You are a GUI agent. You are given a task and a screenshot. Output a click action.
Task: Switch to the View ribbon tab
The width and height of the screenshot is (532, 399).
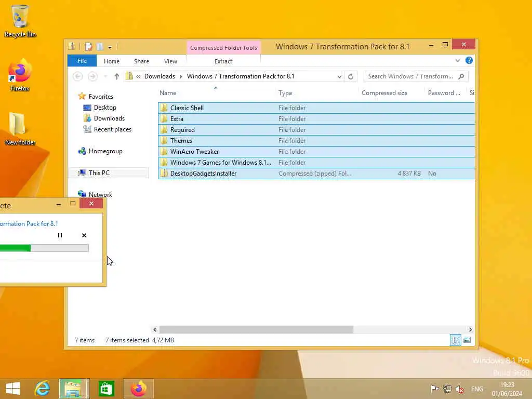[170, 61]
